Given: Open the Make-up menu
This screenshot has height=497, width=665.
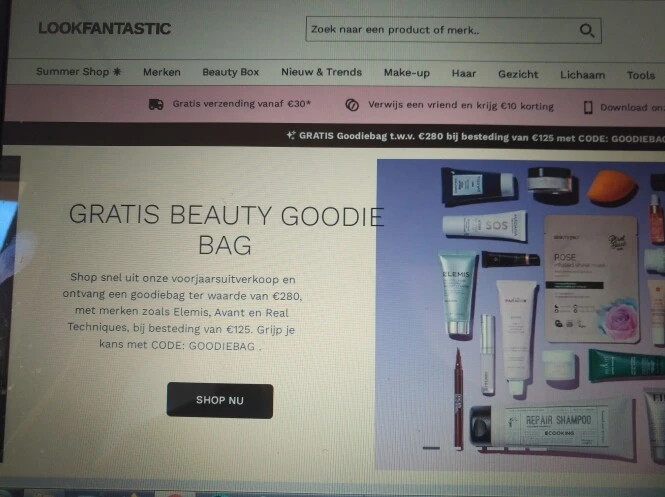Looking at the screenshot, I should [x=406, y=73].
